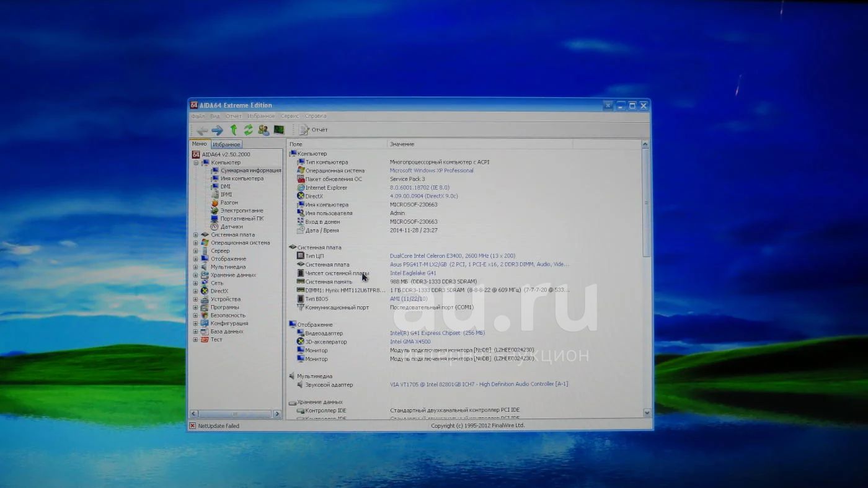Screen dimensions: 868x488
Task: Open the AMI (11/22/10) BIOS link
Action: point(409,299)
